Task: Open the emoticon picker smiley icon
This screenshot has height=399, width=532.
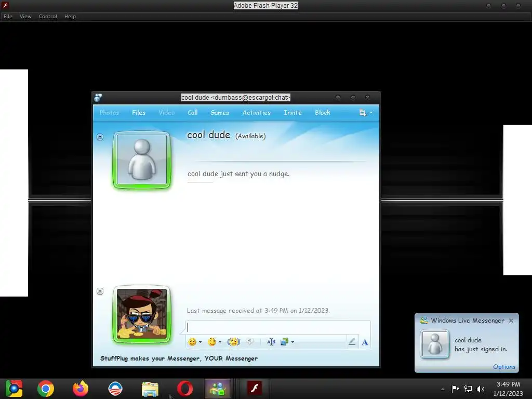Action: coord(192,342)
